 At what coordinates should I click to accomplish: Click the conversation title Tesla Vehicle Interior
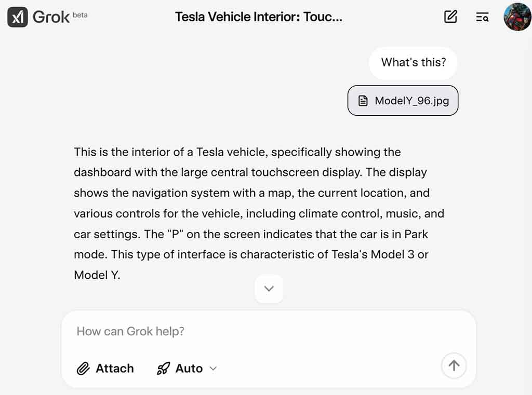tap(259, 17)
